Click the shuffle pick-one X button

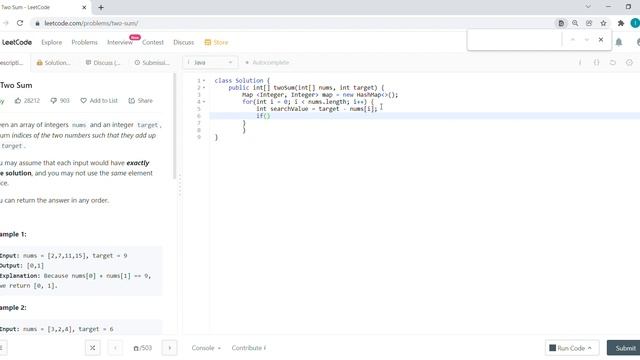pos(93,348)
